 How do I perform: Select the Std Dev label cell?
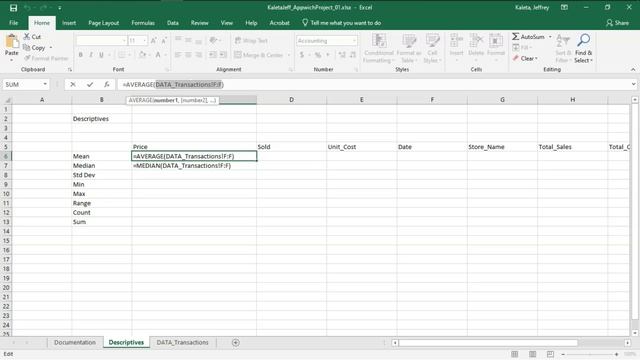pyautogui.click(x=102, y=175)
